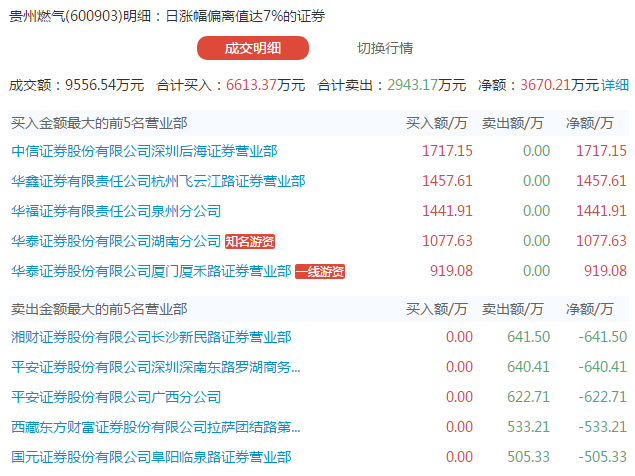
Task: Click buy amount 919.08 for 华泰厦门厦禾路
Action: [x=452, y=271]
